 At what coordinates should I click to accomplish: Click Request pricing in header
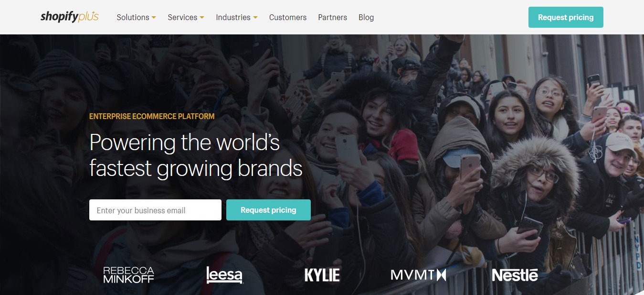(x=566, y=17)
